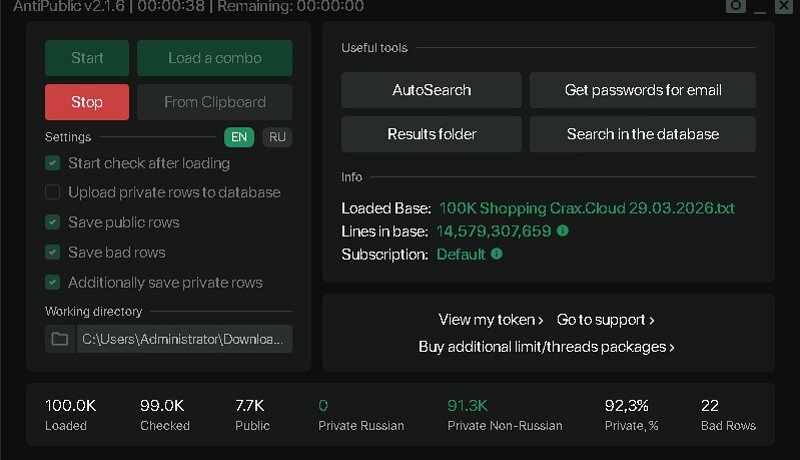Screen dimensions: 800x460
Task: Click the info icon beside Lines in base
Action: click(563, 231)
